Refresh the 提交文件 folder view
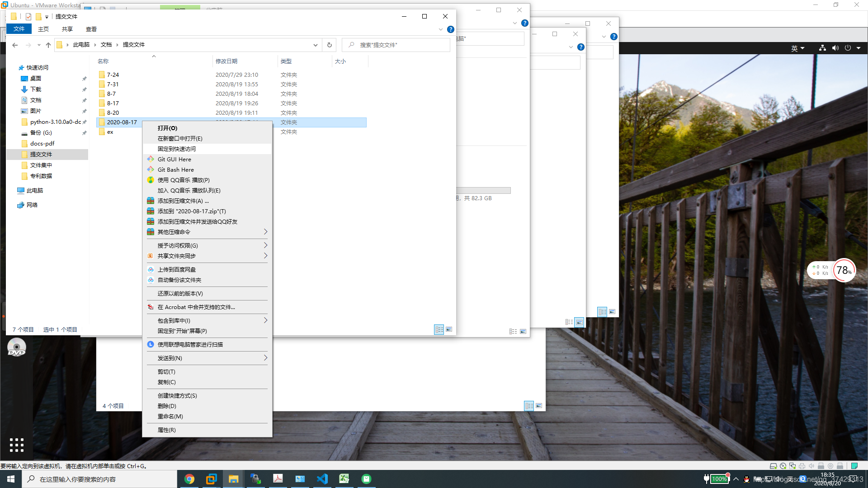Viewport: 868px width, 488px height. pos(329,45)
